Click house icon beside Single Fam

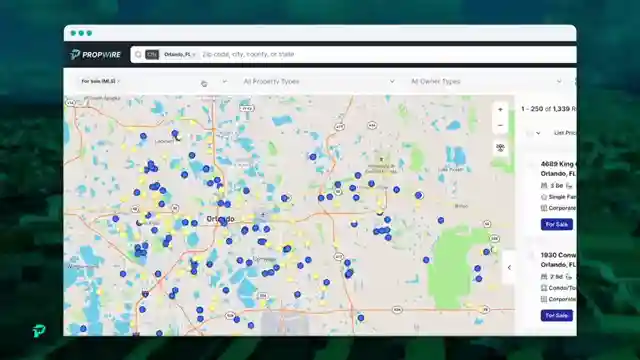[x=544, y=197]
